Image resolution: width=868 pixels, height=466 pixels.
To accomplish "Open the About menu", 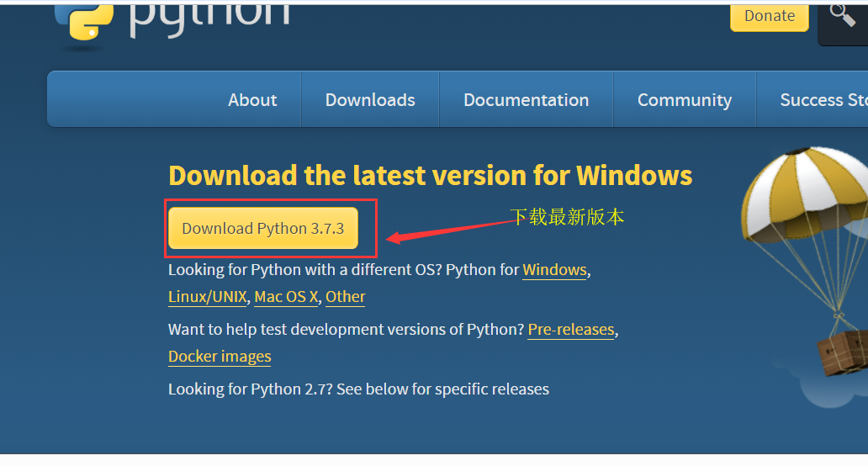I will coord(252,99).
